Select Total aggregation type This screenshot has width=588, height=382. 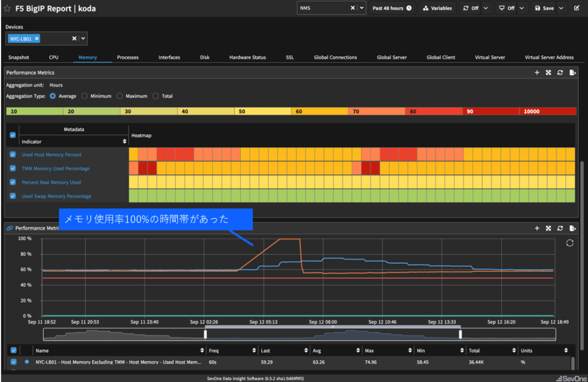pyautogui.click(x=156, y=96)
